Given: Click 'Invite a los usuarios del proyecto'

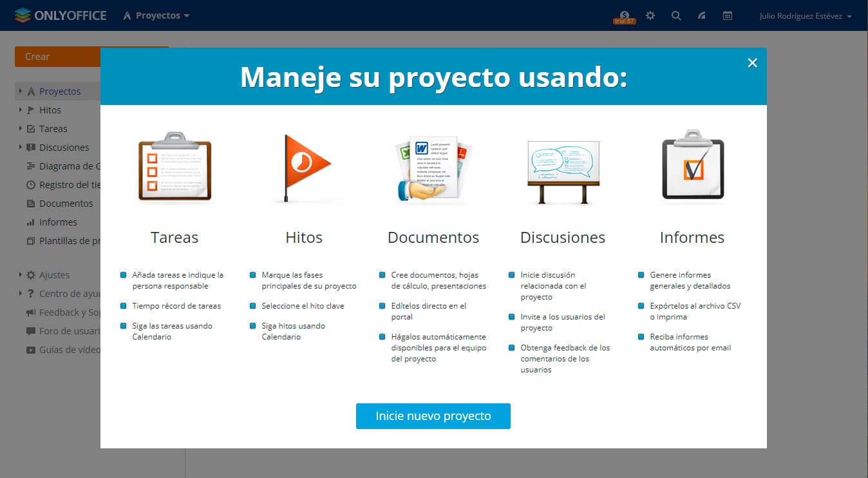Looking at the screenshot, I should click(563, 322).
